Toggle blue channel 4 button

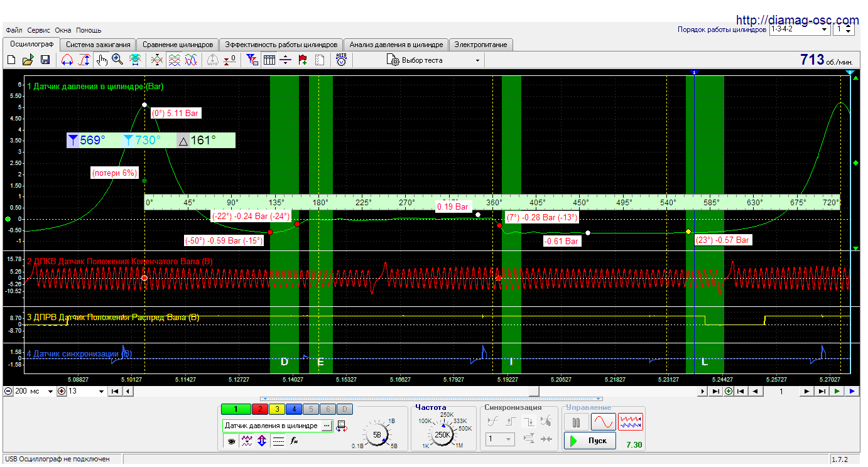click(294, 409)
